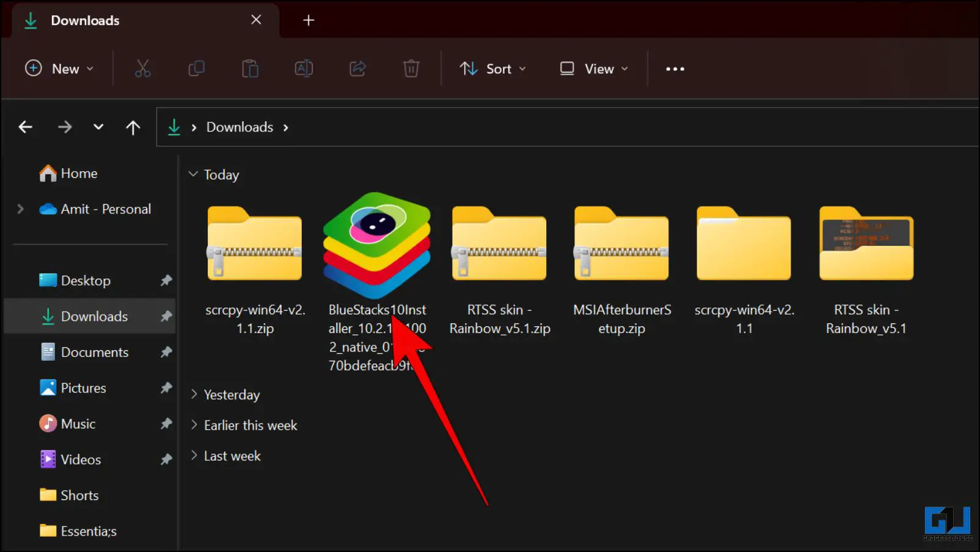Click chevron after Downloads in address bar
Image resolution: width=980 pixels, height=552 pixels.
pos(285,127)
